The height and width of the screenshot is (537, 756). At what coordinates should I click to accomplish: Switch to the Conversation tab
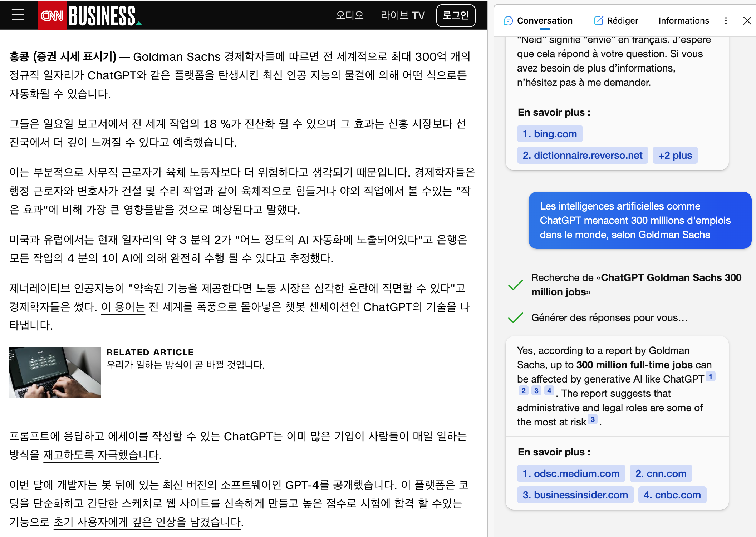coord(538,21)
